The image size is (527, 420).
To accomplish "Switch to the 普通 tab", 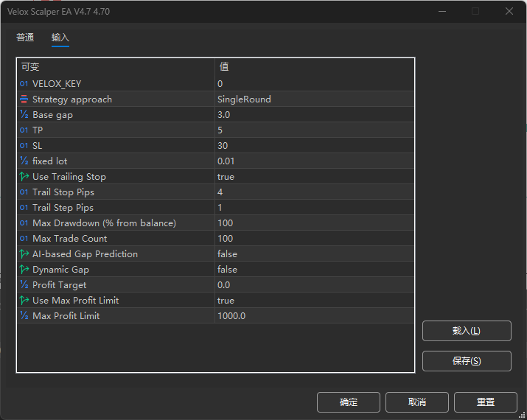I will click(x=25, y=38).
